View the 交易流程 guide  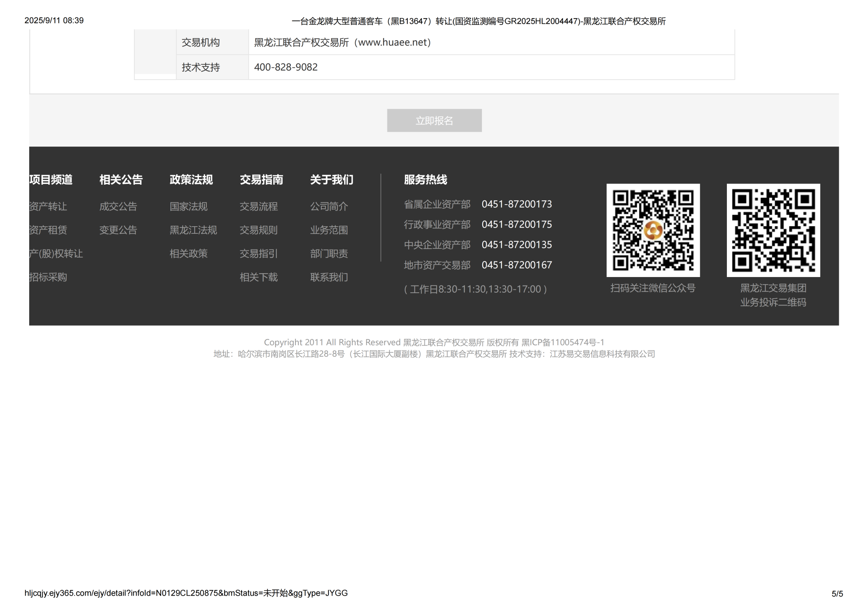point(259,206)
